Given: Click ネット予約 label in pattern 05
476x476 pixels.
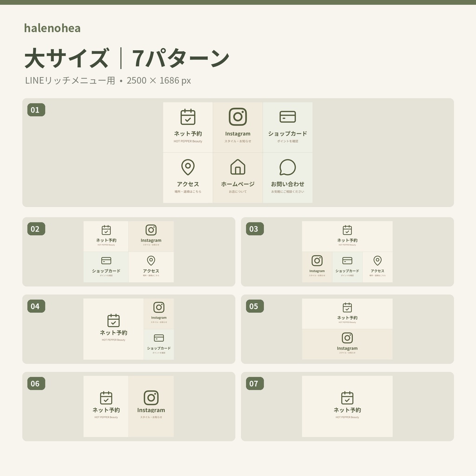Looking at the screenshot, I should point(347,317).
